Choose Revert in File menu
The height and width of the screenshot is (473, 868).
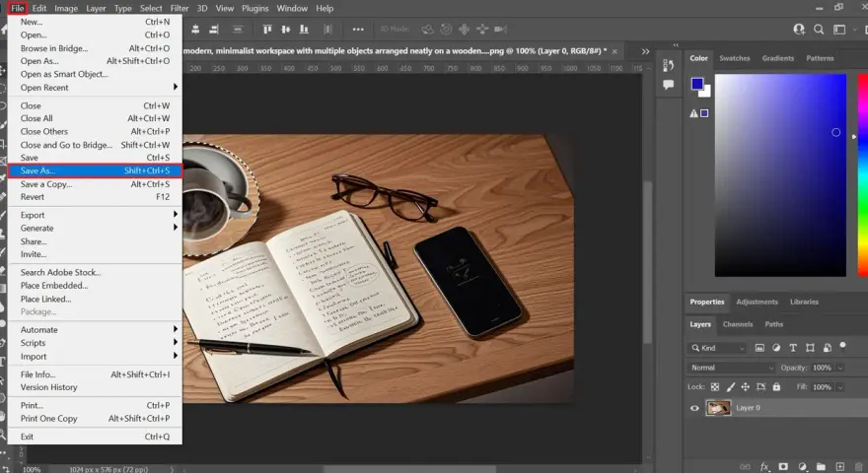[96, 197]
